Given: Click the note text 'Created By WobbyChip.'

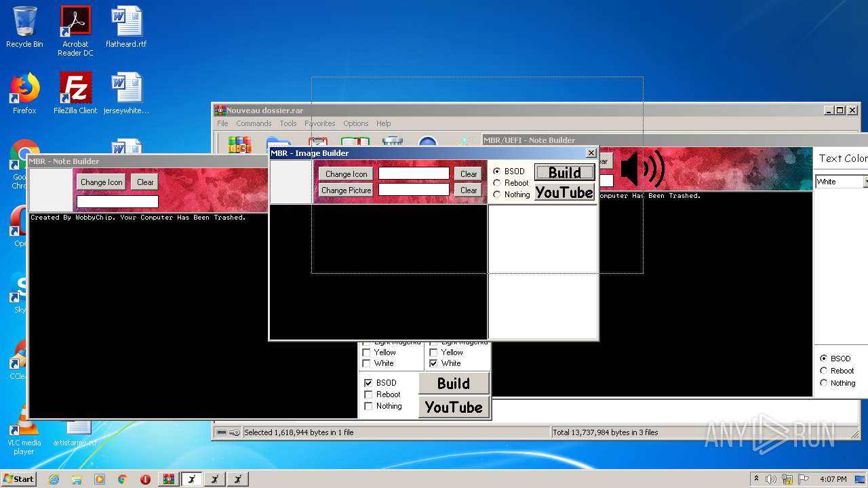Looking at the screenshot, I should [73, 218].
